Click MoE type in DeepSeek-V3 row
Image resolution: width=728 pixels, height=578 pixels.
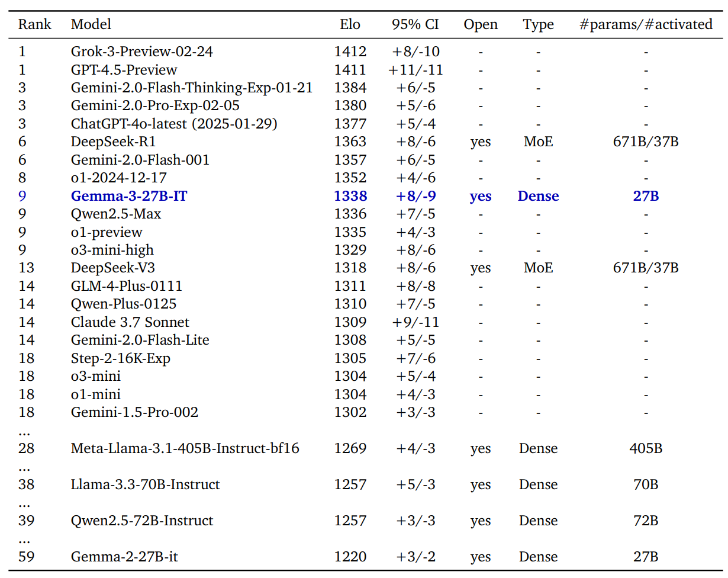click(539, 268)
